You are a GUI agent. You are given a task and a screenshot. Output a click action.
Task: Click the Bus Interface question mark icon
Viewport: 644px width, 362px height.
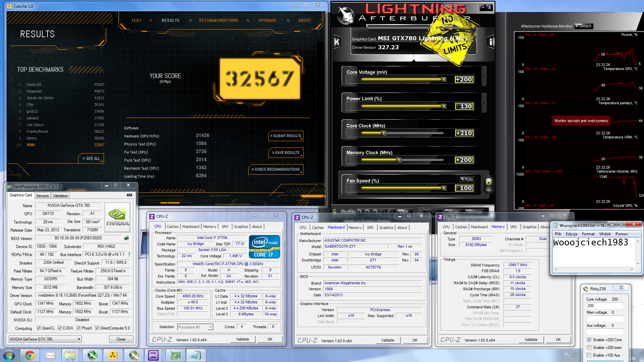click(x=129, y=254)
